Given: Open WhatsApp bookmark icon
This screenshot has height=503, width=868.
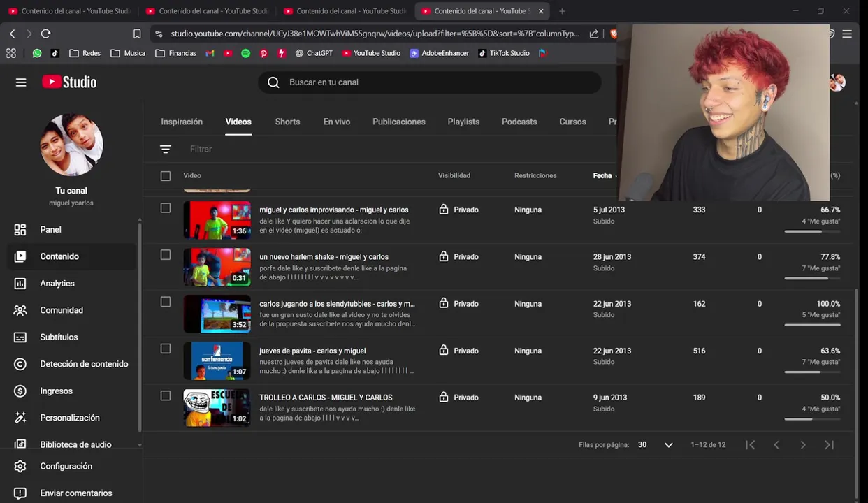Looking at the screenshot, I should (37, 53).
